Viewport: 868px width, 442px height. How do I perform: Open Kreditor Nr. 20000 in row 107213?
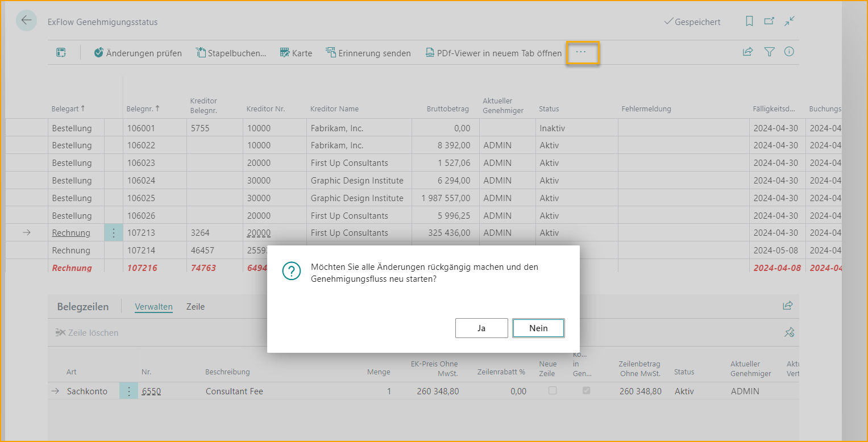(x=259, y=233)
